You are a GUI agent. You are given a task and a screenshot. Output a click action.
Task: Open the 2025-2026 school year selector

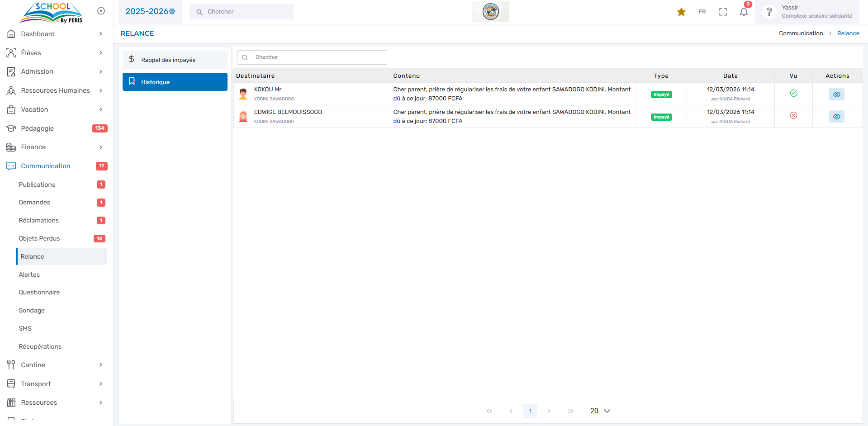(150, 12)
